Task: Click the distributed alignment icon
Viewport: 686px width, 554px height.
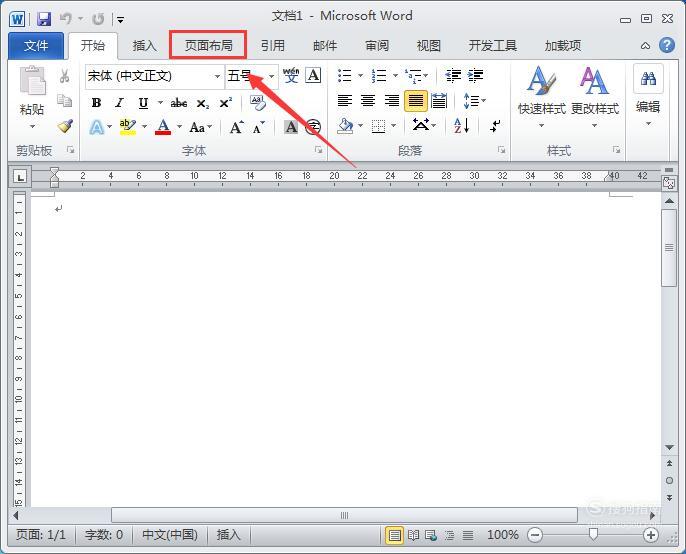Action: (439, 101)
